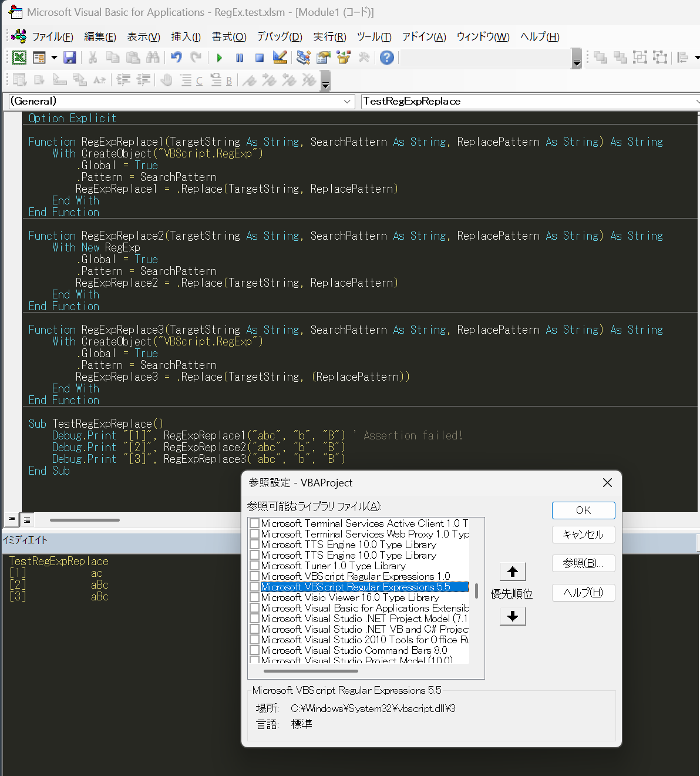Open the Properties Window icon
The image size is (700, 776).
coord(323,57)
